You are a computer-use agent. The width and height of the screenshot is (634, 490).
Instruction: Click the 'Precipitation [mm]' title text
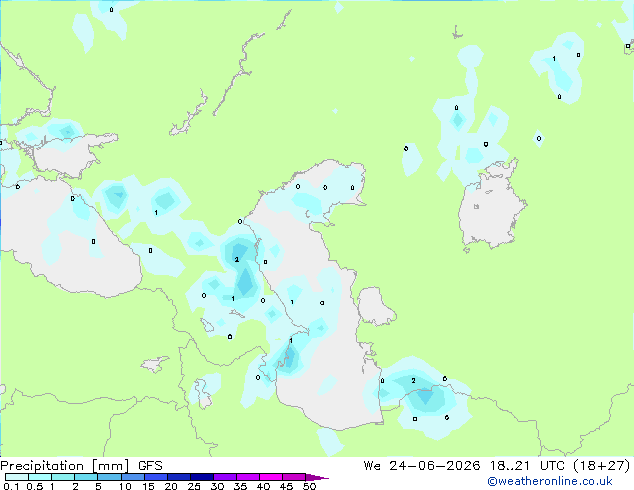pos(65,466)
